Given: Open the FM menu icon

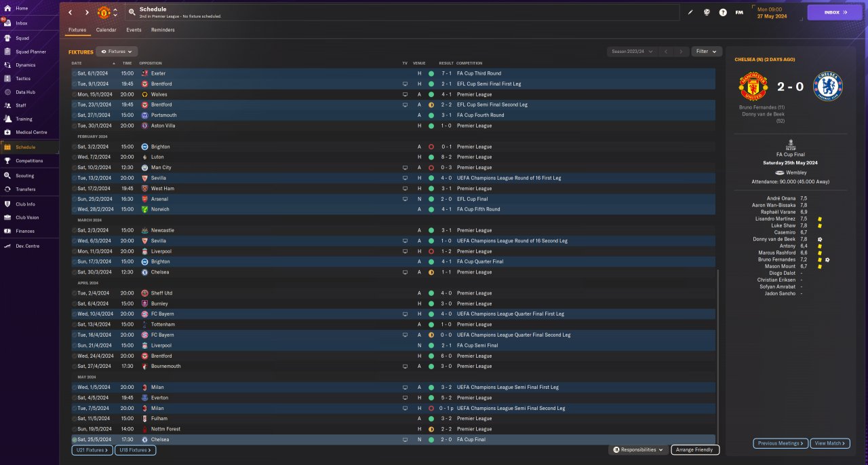Looking at the screenshot, I should (x=739, y=12).
